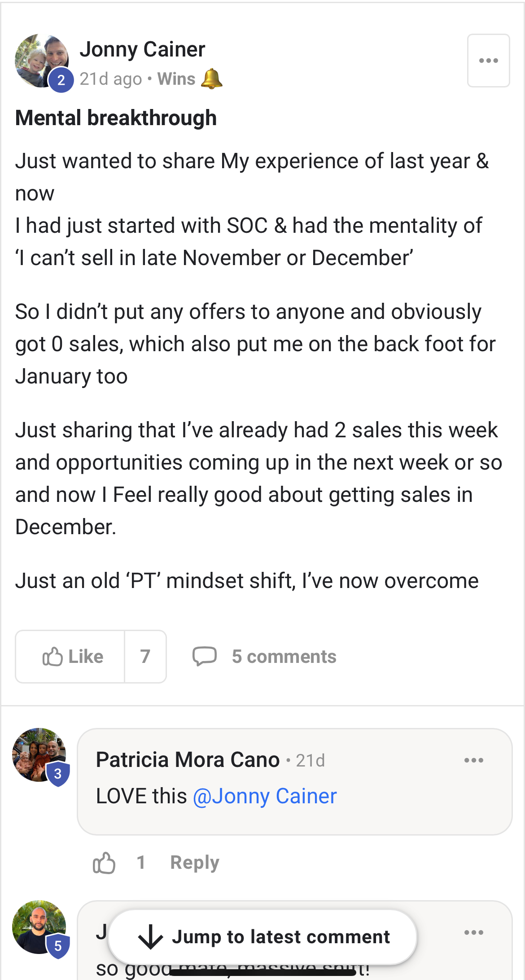Toggle the post notification bell
525x980 pixels.
[x=211, y=79]
